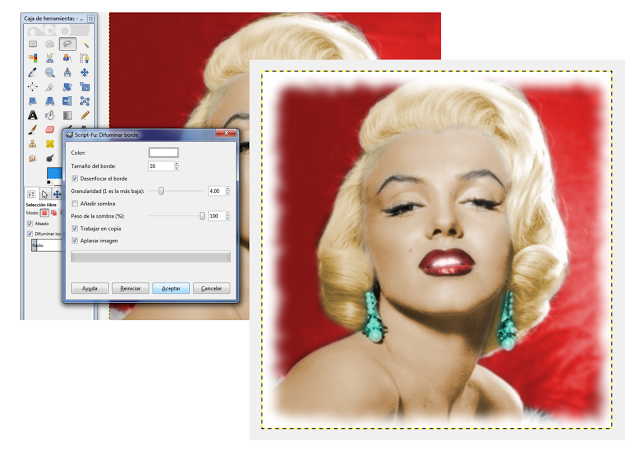Select the Shear tool
Image resolution: width=640 pixels, height=453 pixels.
[x=33, y=101]
